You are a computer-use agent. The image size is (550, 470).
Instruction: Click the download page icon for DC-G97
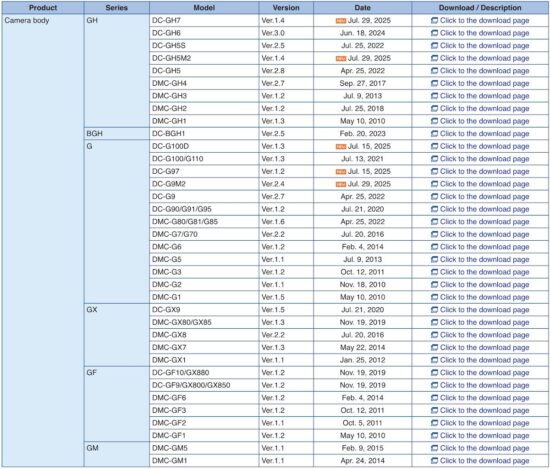[x=434, y=172]
